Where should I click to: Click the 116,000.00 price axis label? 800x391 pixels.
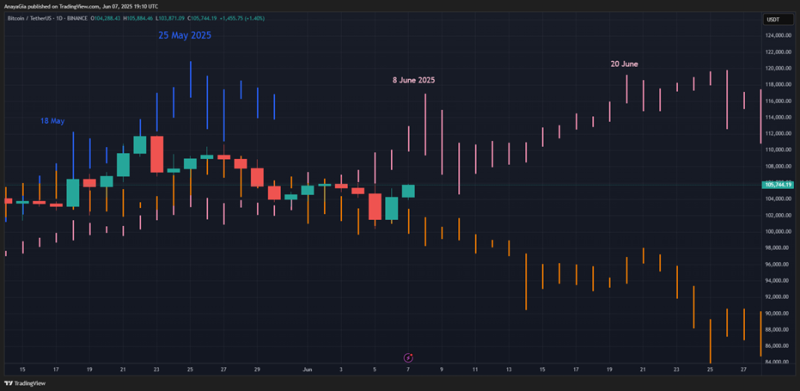(x=777, y=101)
